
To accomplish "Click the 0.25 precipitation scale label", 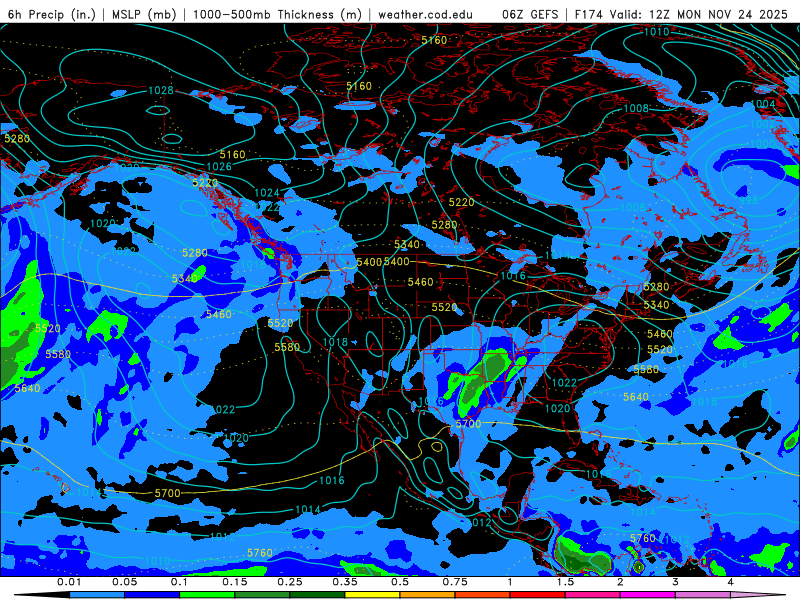I will click(x=290, y=582).
